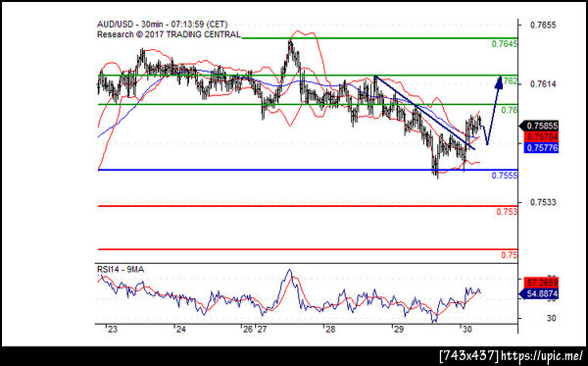The width and height of the screenshot is (588, 366).
Task: Click the https://upic.me/ link text
Action: point(542,356)
